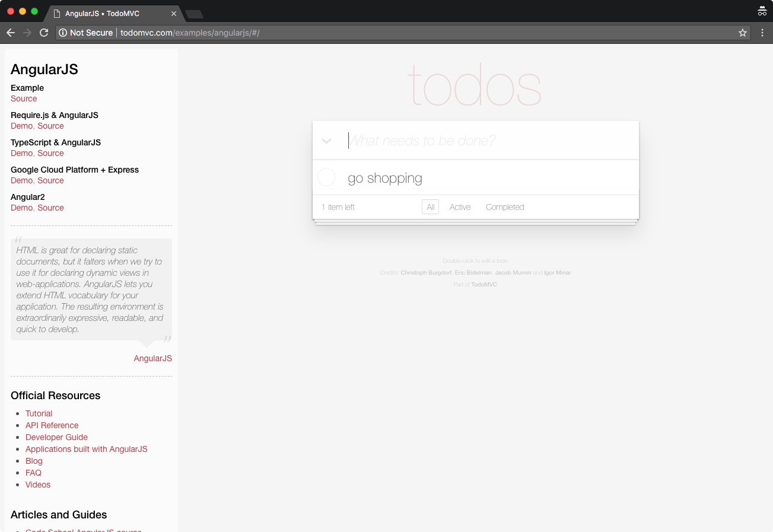Open a new tab with the new-tab button
773x532 pixels.
tap(194, 14)
